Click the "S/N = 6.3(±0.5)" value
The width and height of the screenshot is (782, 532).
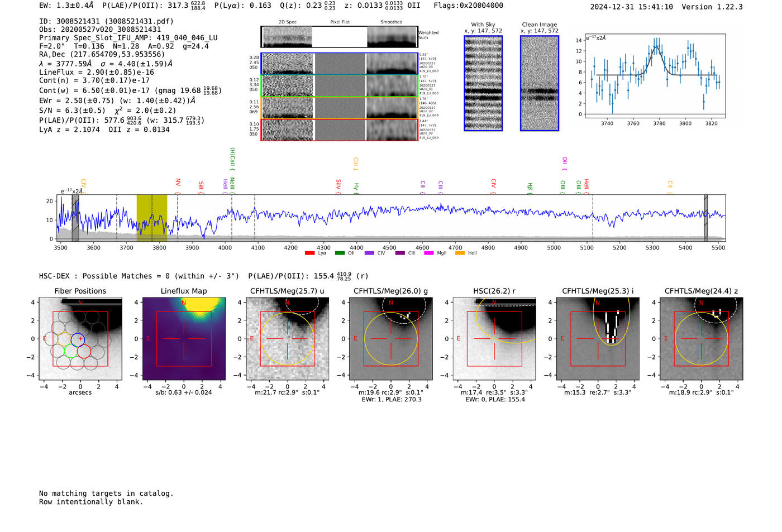(x=73, y=111)
